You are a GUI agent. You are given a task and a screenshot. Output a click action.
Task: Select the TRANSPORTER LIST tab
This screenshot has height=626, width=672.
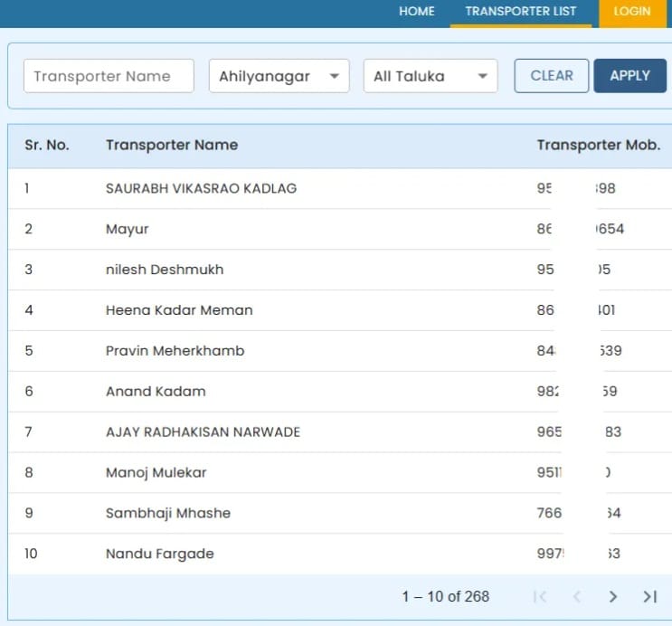point(521,11)
